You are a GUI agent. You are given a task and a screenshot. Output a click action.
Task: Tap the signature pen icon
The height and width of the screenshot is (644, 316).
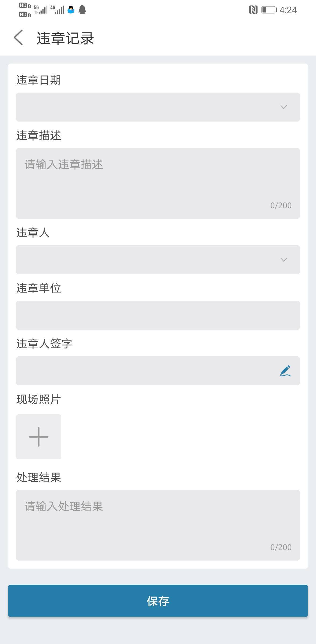click(x=285, y=371)
